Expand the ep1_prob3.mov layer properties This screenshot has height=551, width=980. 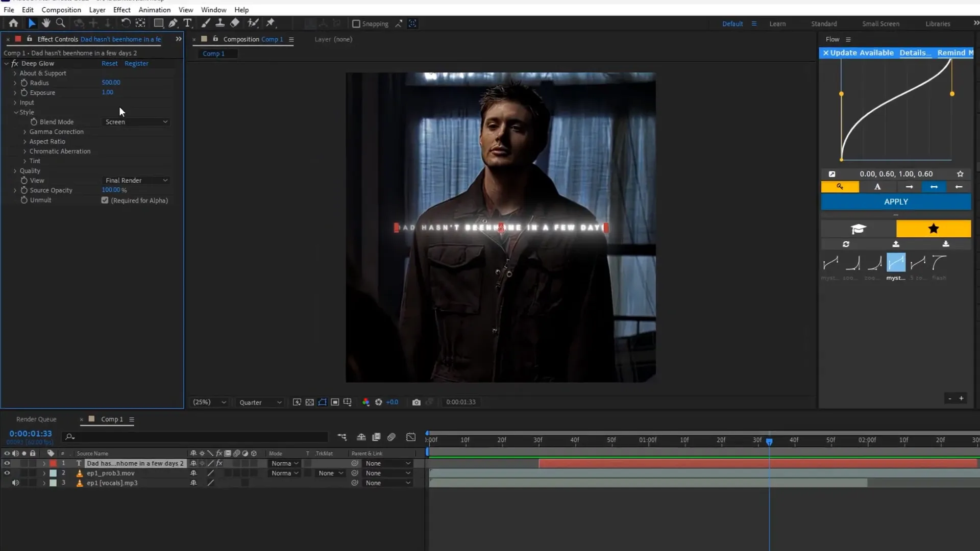pos(44,473)
